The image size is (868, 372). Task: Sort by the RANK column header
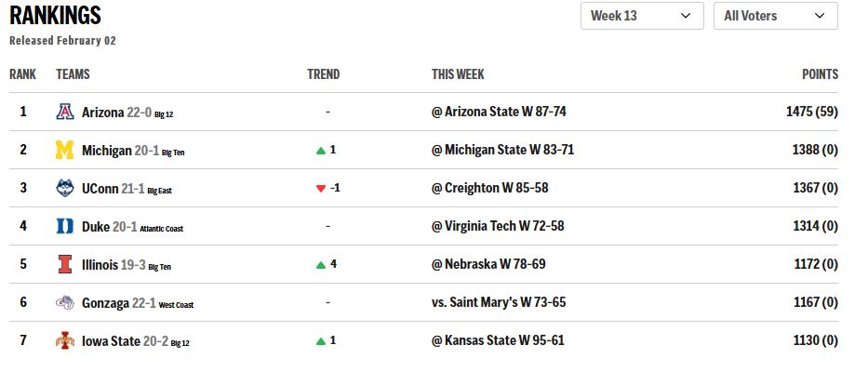tap(22, 74)
